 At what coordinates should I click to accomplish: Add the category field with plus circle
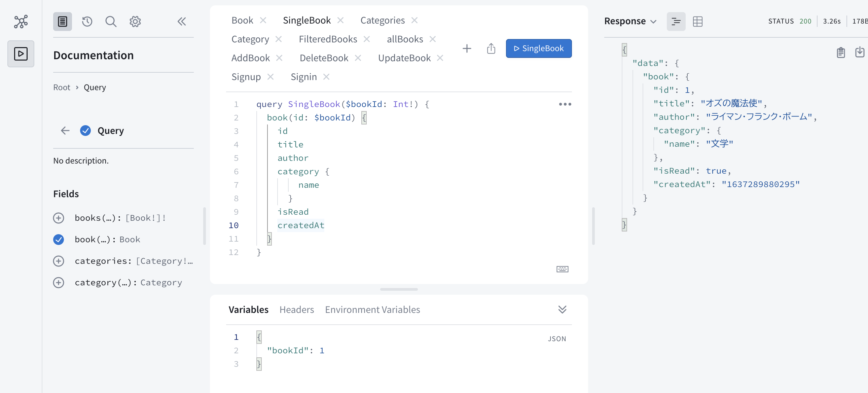coord(59,283)
